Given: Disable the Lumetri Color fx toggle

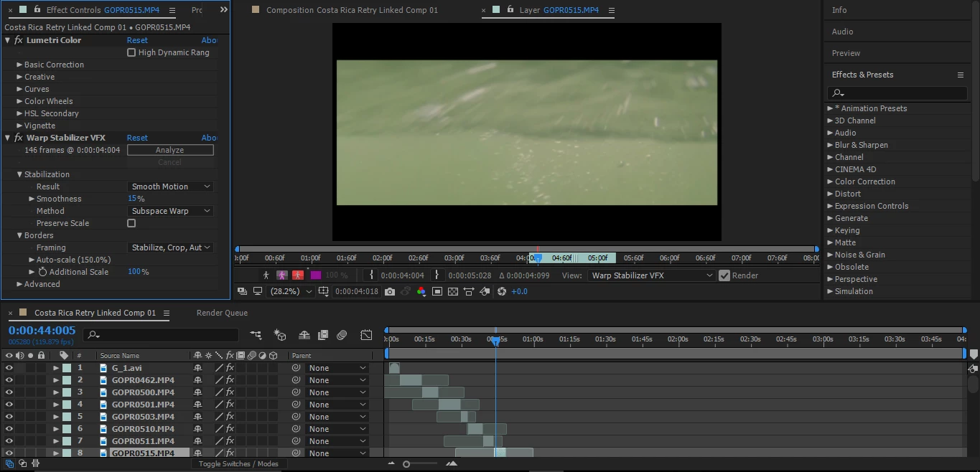Looking at the screenshot, I should [19, 40].
